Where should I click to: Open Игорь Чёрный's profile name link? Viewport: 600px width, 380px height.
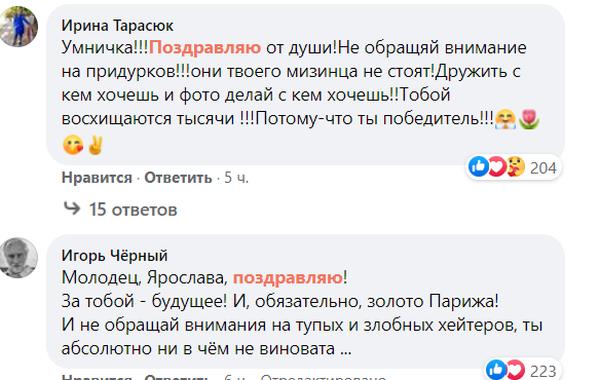click(x=115, y=255)
